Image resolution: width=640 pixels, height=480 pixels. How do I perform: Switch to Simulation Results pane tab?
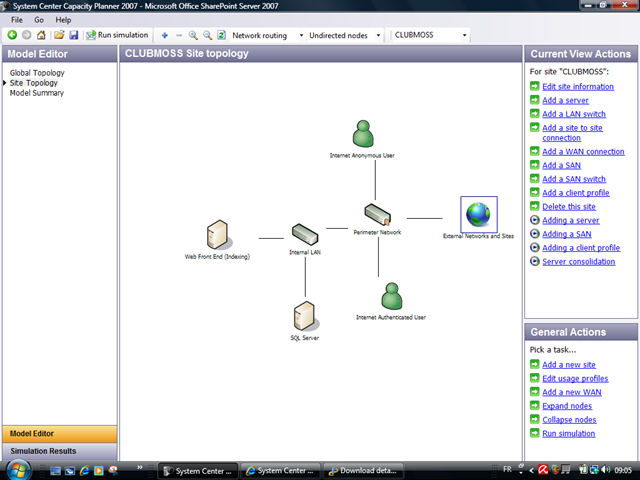[x=60, y=451]
